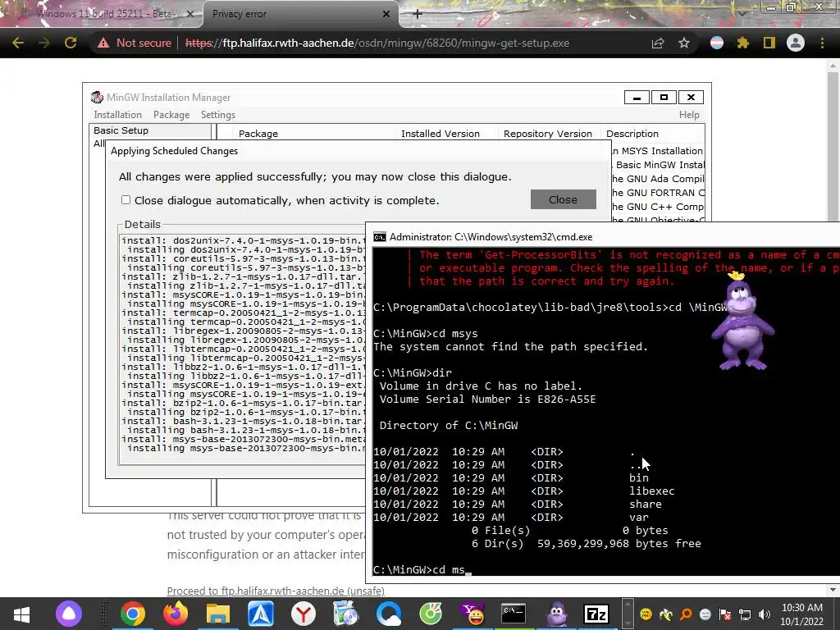840x630 pixels.
Task: Click the magnifier search tray icon
Action: [x=686, y=614]
